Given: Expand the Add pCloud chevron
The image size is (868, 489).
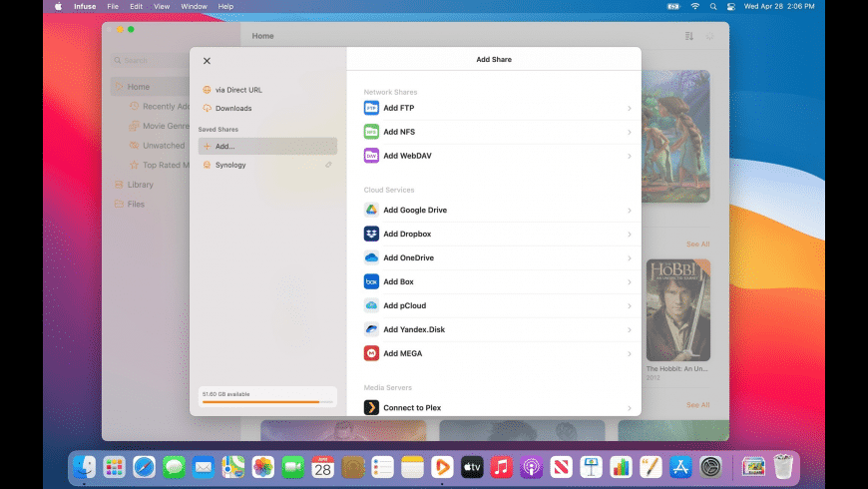Looking at the screenshot, I should [630, 305].
